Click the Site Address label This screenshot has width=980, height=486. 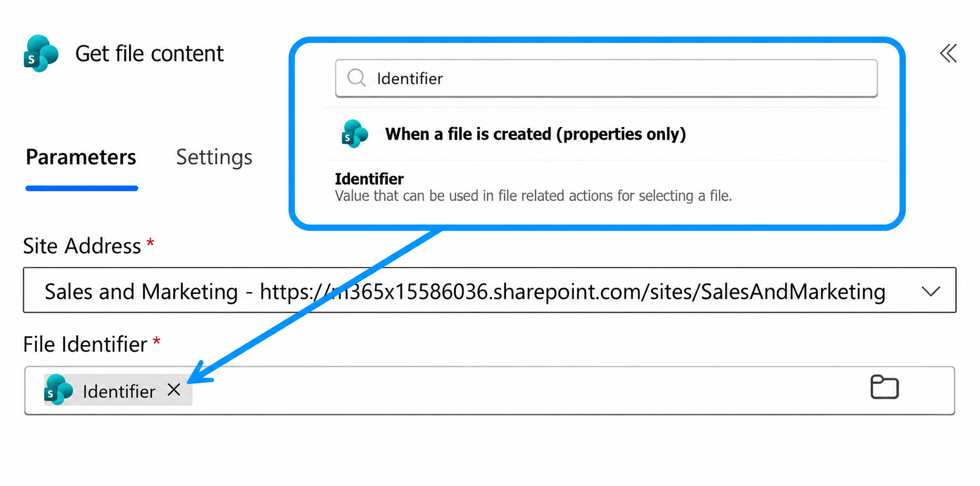point(82,246)
